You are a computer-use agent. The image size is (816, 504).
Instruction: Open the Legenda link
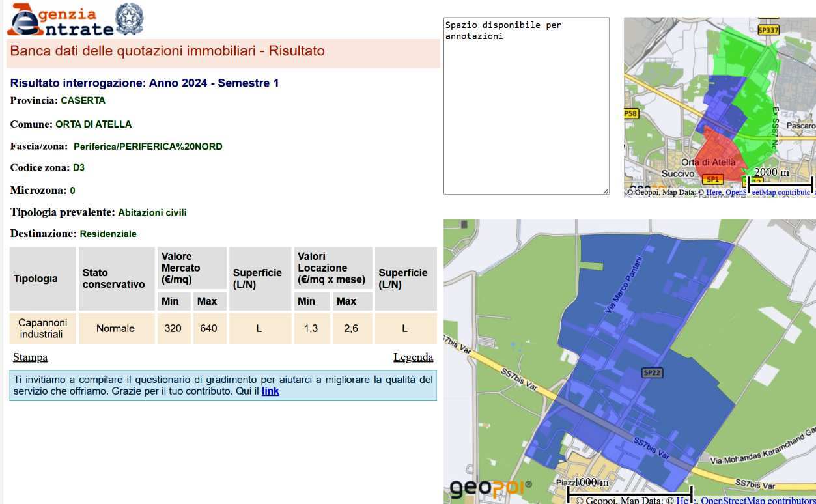(413, 357)
